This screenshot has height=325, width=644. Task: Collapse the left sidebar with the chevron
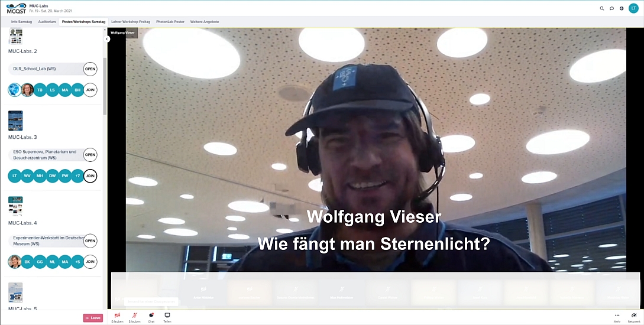click(x=107, y=39)
